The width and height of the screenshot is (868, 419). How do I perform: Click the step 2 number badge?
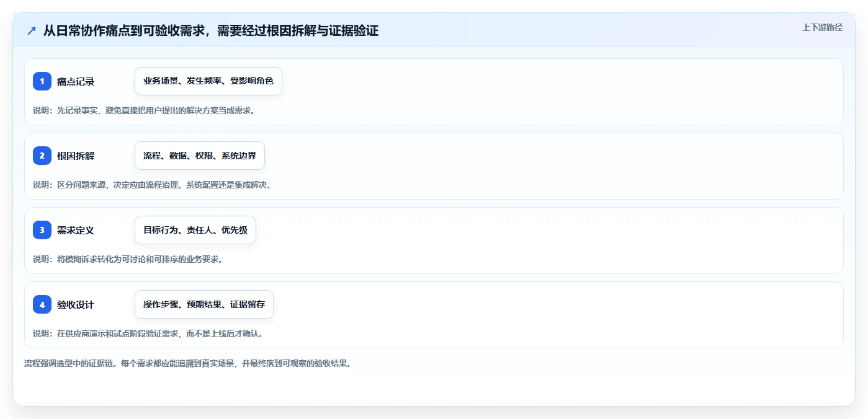point(42,156)
